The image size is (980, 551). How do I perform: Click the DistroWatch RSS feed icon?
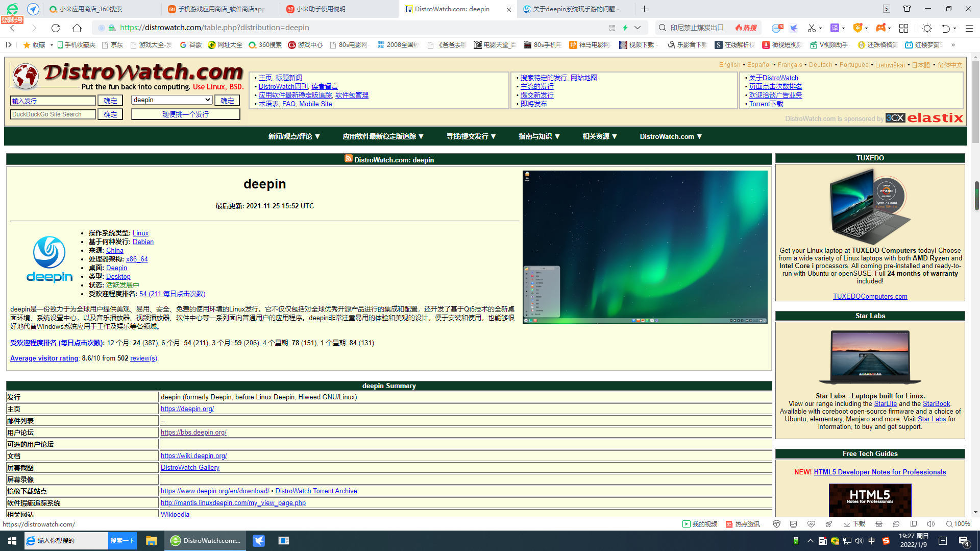349,159
